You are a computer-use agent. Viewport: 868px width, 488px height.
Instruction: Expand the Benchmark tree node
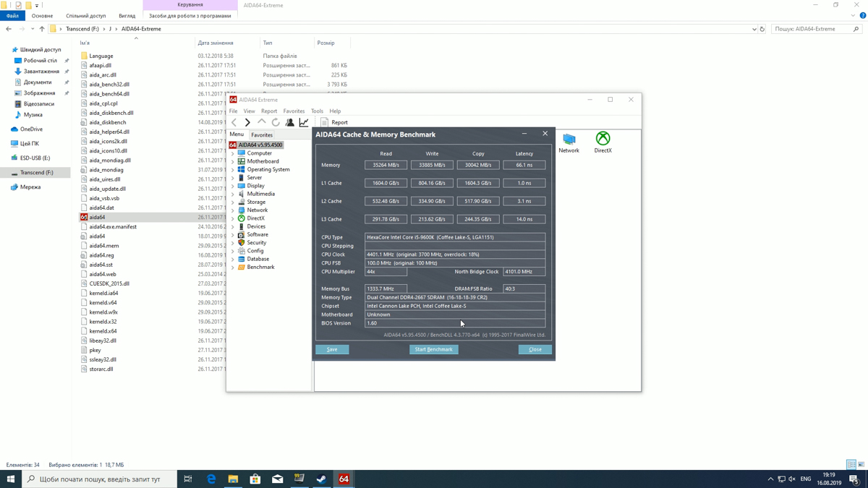[233, 267]
